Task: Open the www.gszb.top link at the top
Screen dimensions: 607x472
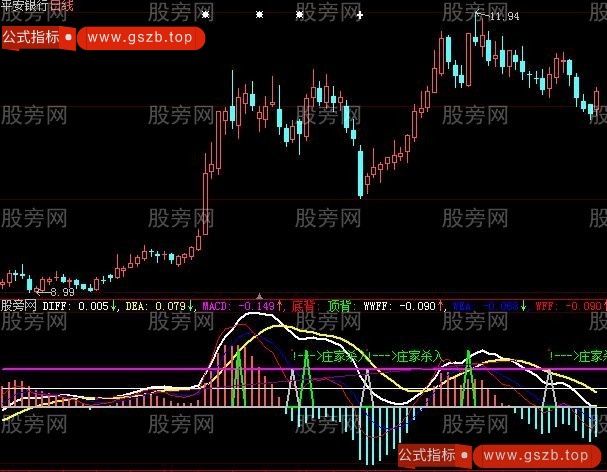Action: pos(139,39)
